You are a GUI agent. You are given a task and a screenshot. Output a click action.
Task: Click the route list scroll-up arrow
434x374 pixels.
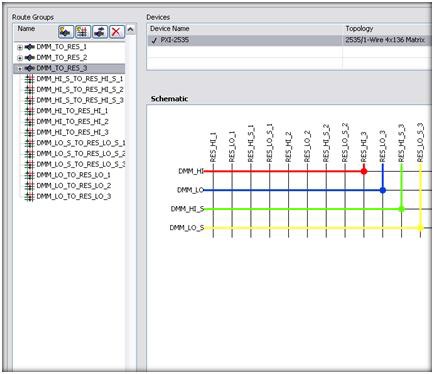[131, 29]
